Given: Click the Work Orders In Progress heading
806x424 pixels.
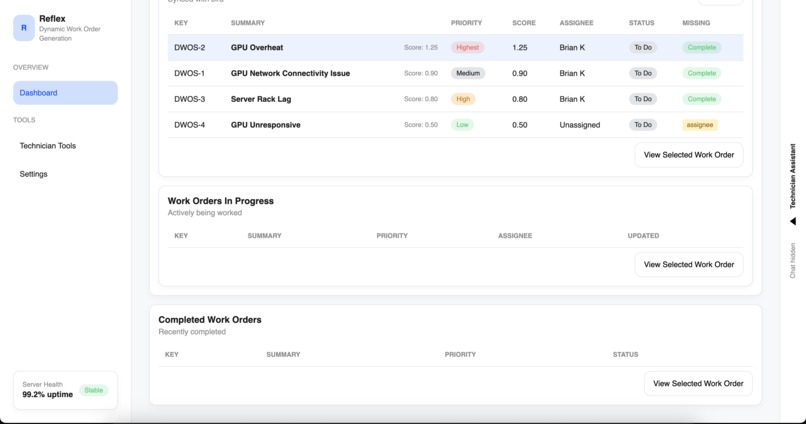Looking at the screenshot, I should [x=221, y=201].
